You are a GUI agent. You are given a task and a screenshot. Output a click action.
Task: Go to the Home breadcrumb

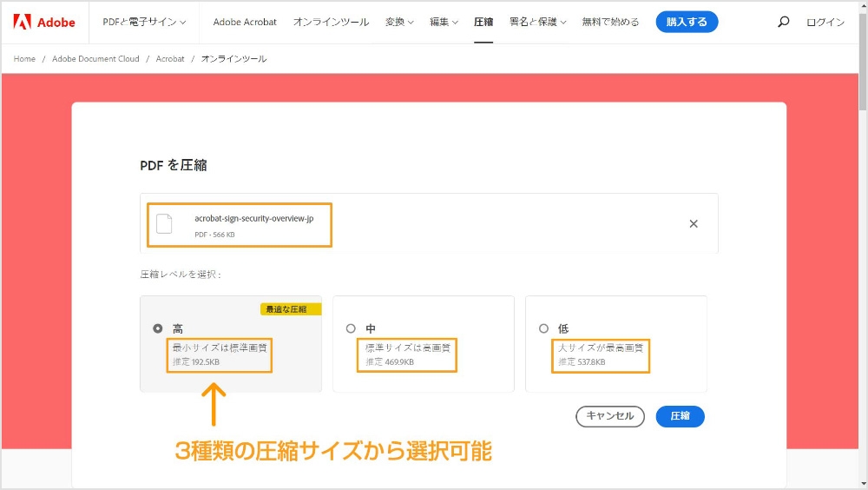click(x=24, y=59)
